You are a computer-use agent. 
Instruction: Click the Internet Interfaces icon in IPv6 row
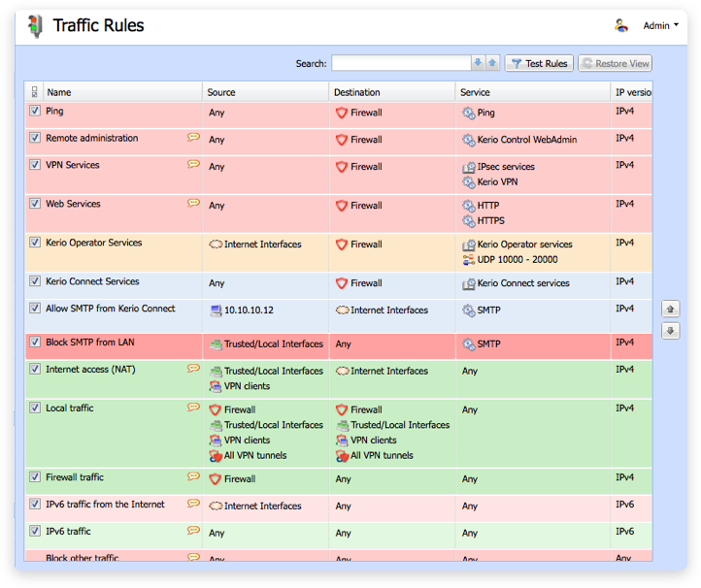216,506
